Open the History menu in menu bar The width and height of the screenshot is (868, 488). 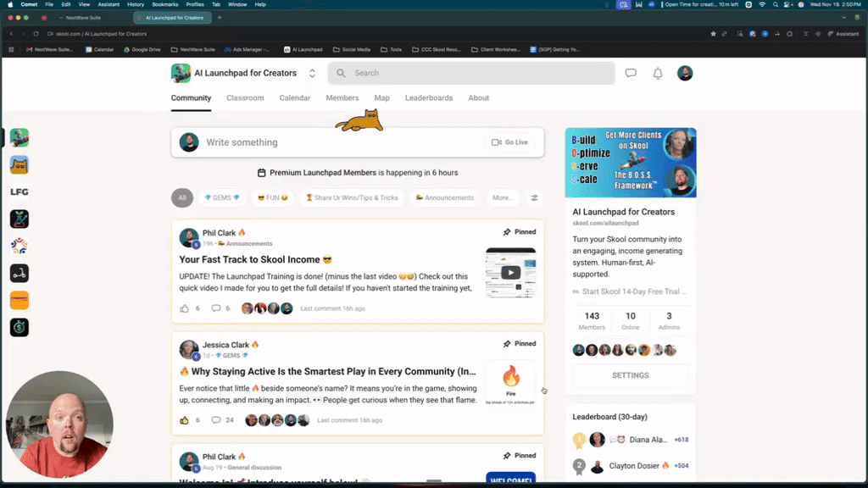(x=136, y=4)
